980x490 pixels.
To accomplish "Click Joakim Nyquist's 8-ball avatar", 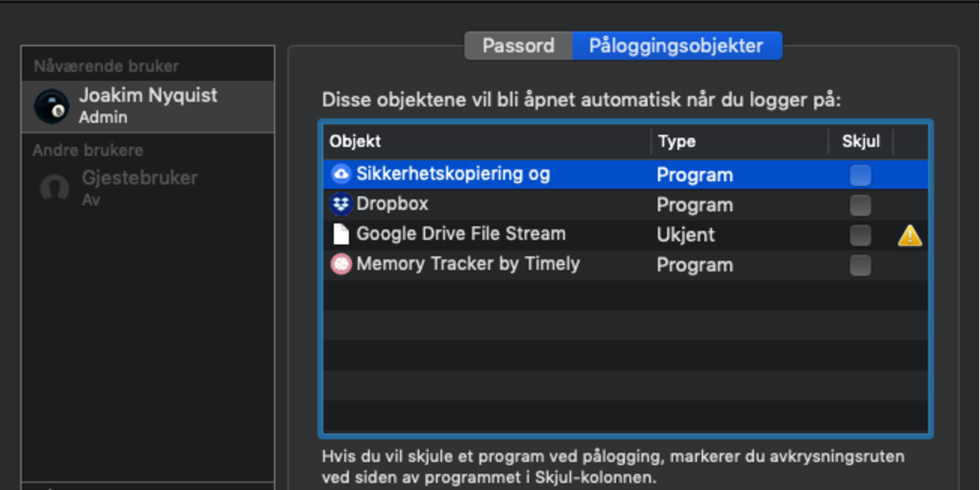I will [x=51, y=106].
